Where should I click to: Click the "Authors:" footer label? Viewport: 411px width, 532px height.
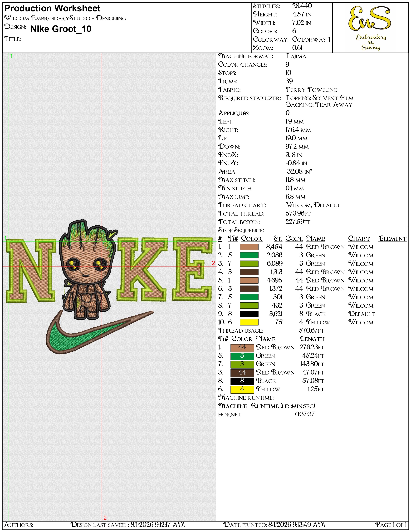pos(19,525)
